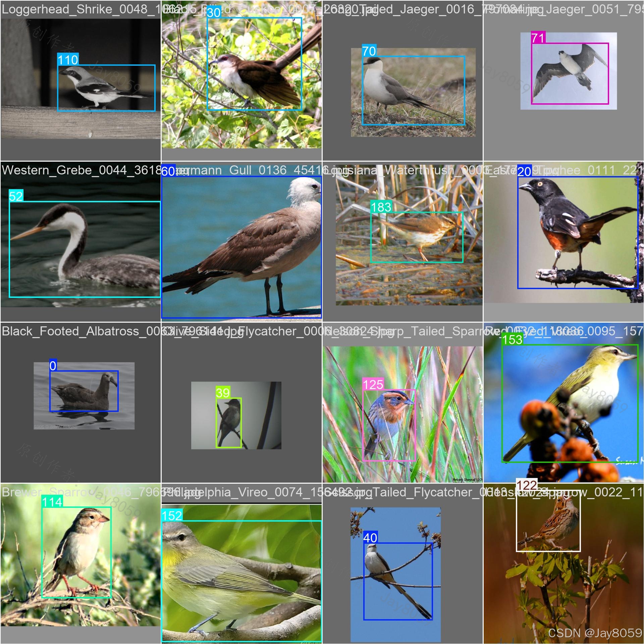Click label 0 on the albatross box
Viewport: 644px width, 644px height.
[x=53, y=366]
